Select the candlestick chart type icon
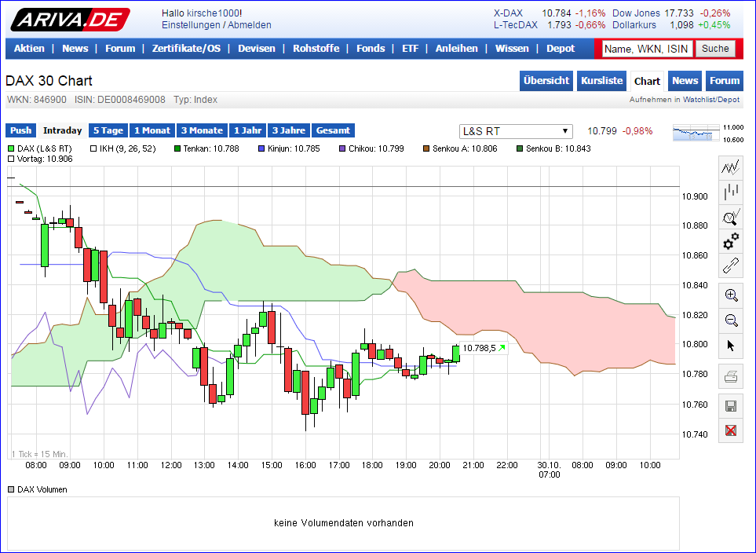 [730, 192]
